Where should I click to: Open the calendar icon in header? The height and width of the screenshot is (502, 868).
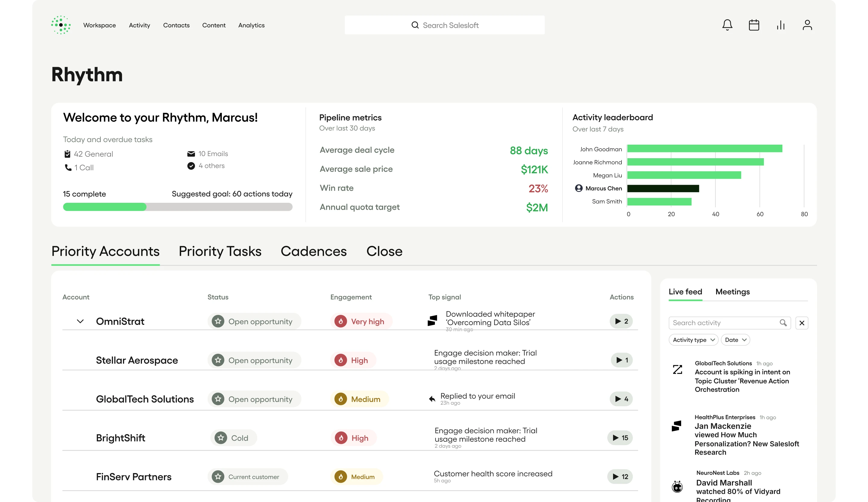pyautogui.click(x=754, y=25)
